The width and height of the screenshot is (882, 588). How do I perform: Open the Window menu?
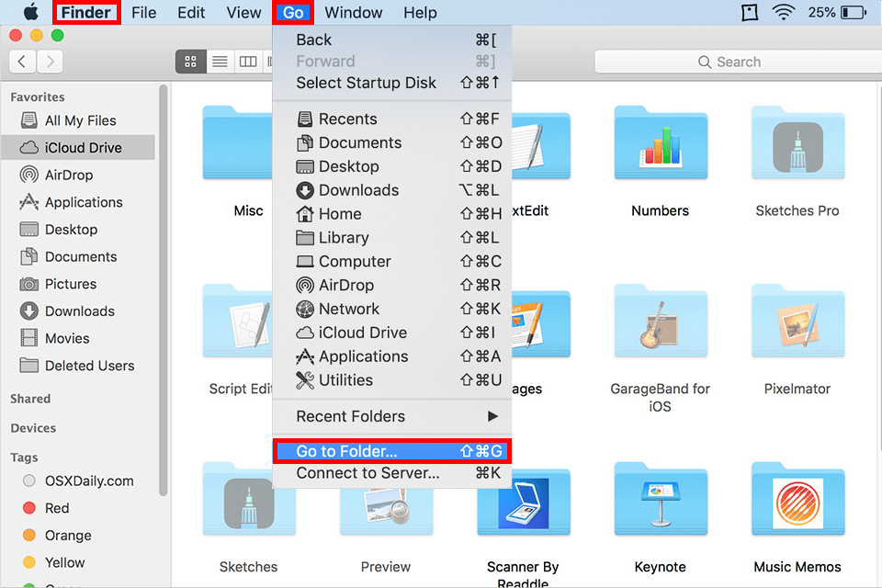(x=354, y=13)
